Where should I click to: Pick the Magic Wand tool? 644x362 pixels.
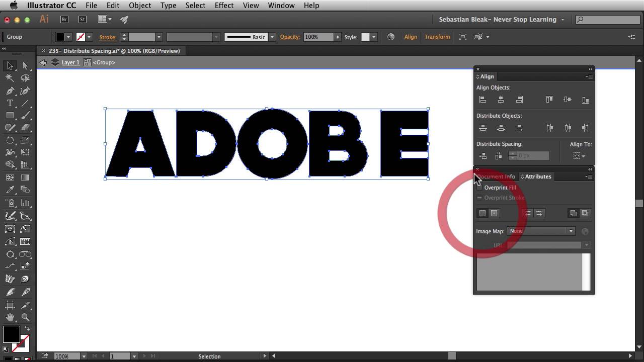[x=10, y=78]
